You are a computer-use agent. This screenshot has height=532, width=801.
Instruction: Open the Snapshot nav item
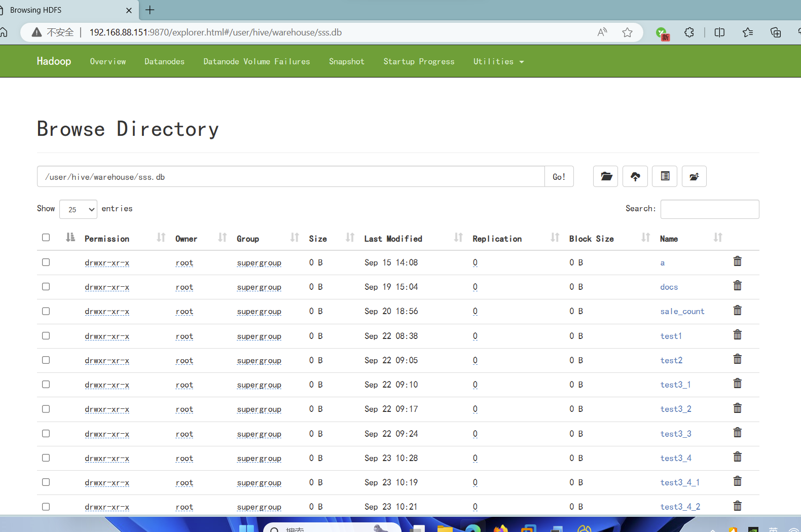347,61
